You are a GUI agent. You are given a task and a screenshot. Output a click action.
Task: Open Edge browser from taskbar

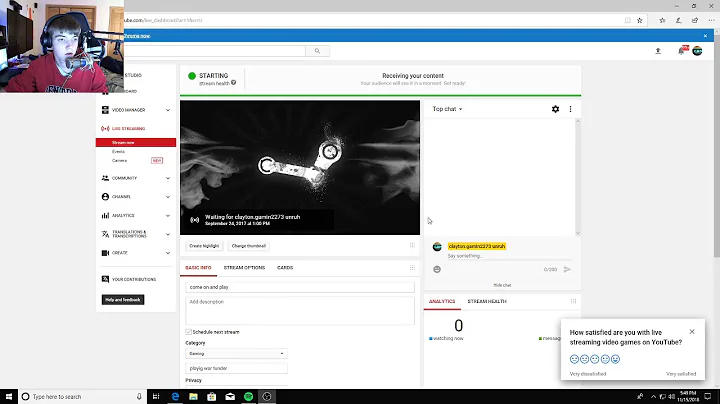click(x=175, y=396)
